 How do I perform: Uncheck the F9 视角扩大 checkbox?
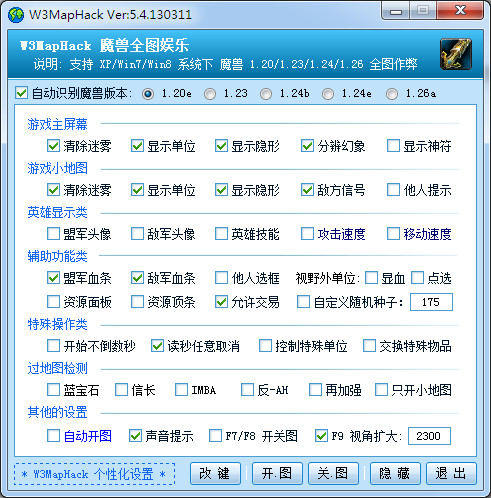click(321, 436)
